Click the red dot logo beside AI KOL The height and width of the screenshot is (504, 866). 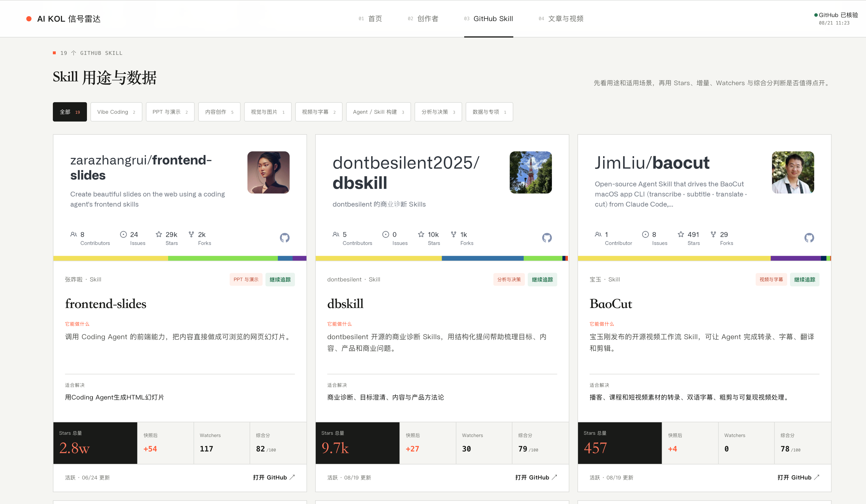click(x=29, y=18)
